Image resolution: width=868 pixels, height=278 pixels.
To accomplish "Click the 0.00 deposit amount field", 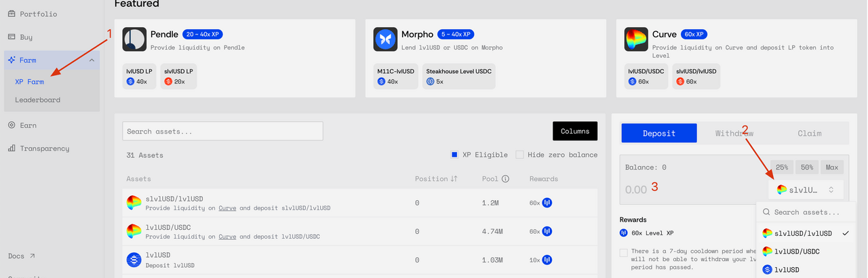I will [636, 190].
